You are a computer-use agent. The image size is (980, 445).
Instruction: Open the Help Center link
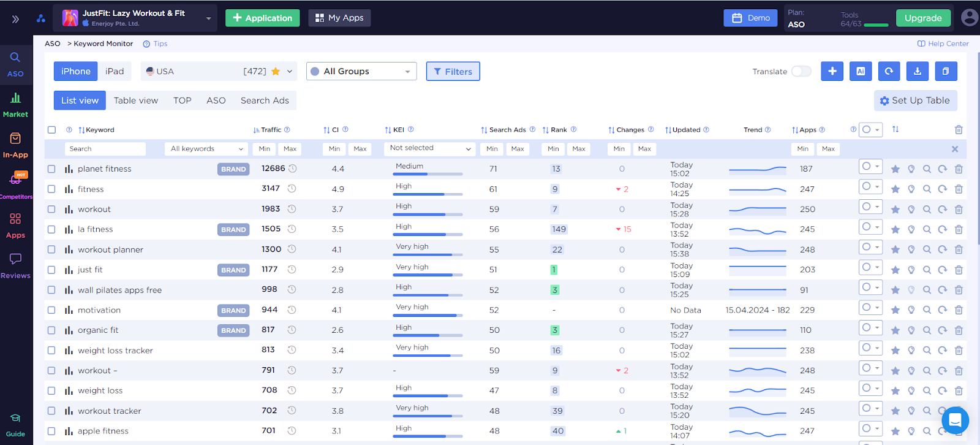point(943,44)
